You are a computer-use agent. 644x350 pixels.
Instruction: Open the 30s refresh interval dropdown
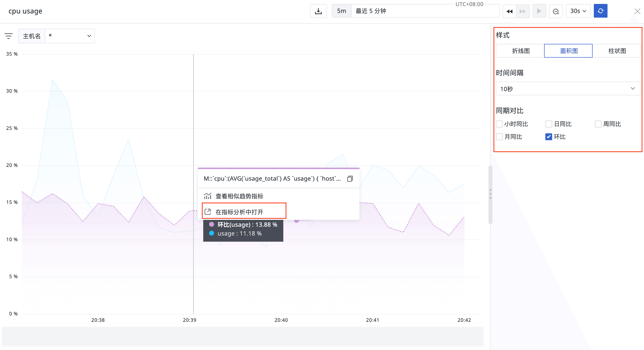click(578, 11)
